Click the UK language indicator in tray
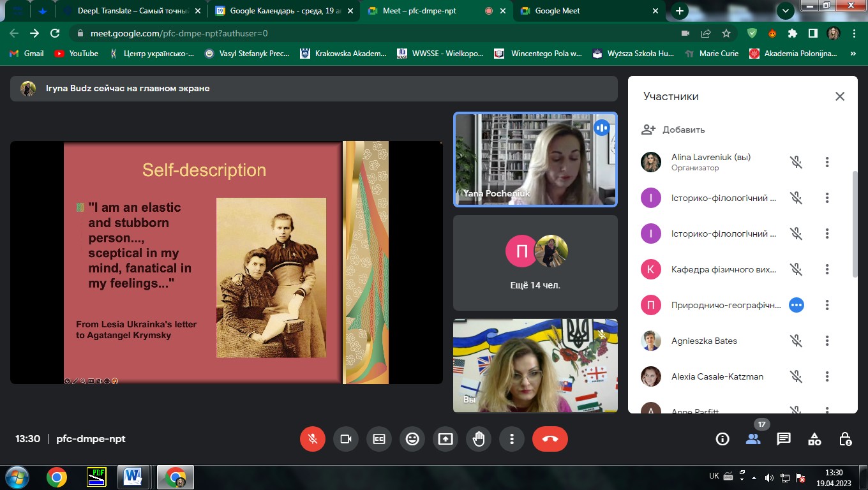The width and height of the screenshot is (868, 490). coord(714,476)
